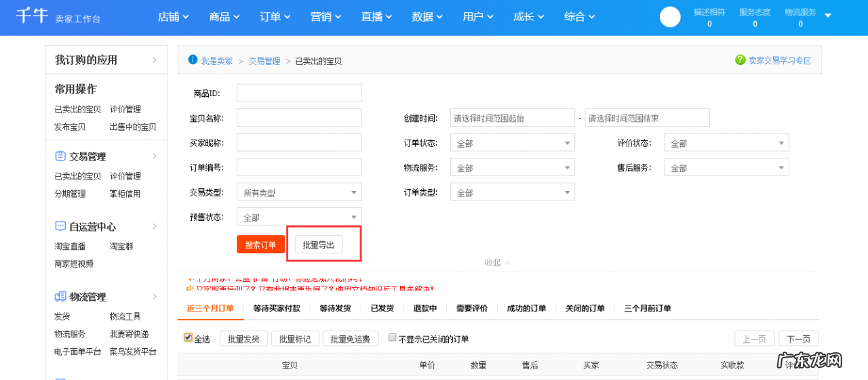The height and width of the screenshot is (380, 868).
Task: Toggle the 全选 checkbox
Action: click(188, 337)
